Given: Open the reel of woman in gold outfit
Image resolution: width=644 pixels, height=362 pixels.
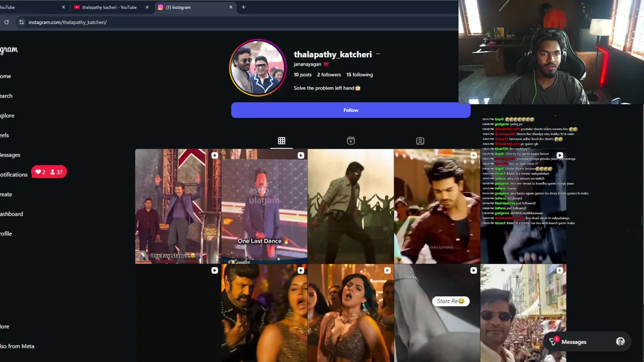Looking at the screenshot, I should (x=351, y=313).
